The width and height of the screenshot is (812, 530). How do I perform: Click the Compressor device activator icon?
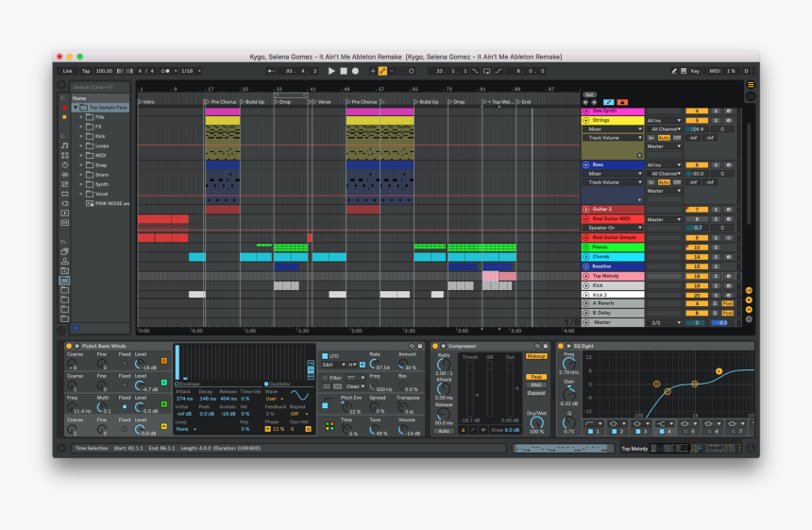click(435, 346)
